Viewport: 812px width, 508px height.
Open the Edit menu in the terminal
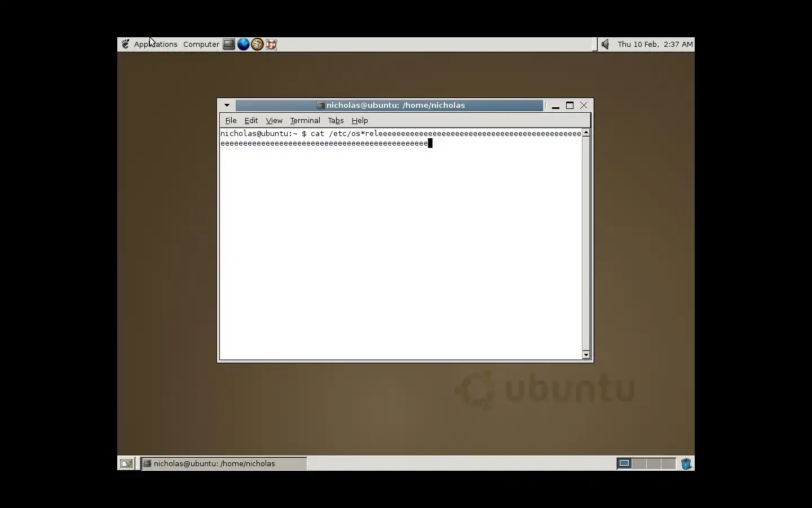click(251, 120)
